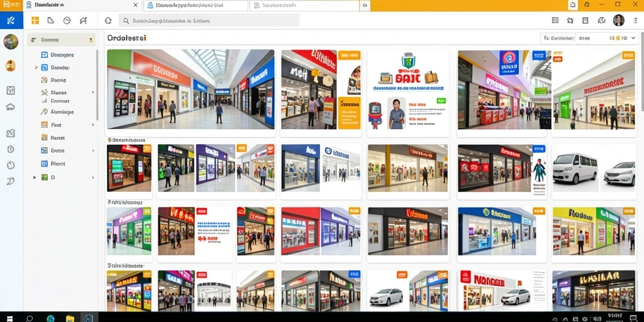Open the taskbar search icon

29,318
